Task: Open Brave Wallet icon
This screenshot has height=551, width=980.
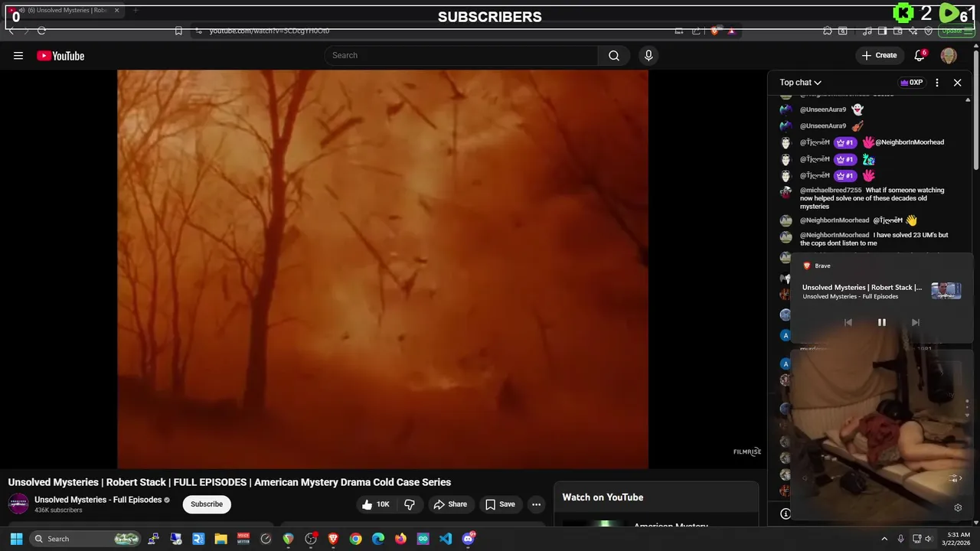Action: click(x=897, y=31)
